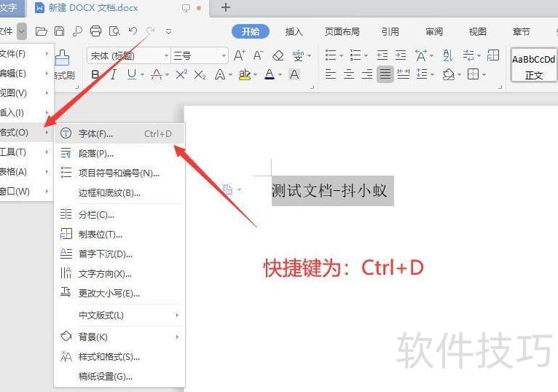Decrease indent icon
Image resolution: width=558 pixels, height=392 pixels.
pyautogui.click(x=382, y=55)
